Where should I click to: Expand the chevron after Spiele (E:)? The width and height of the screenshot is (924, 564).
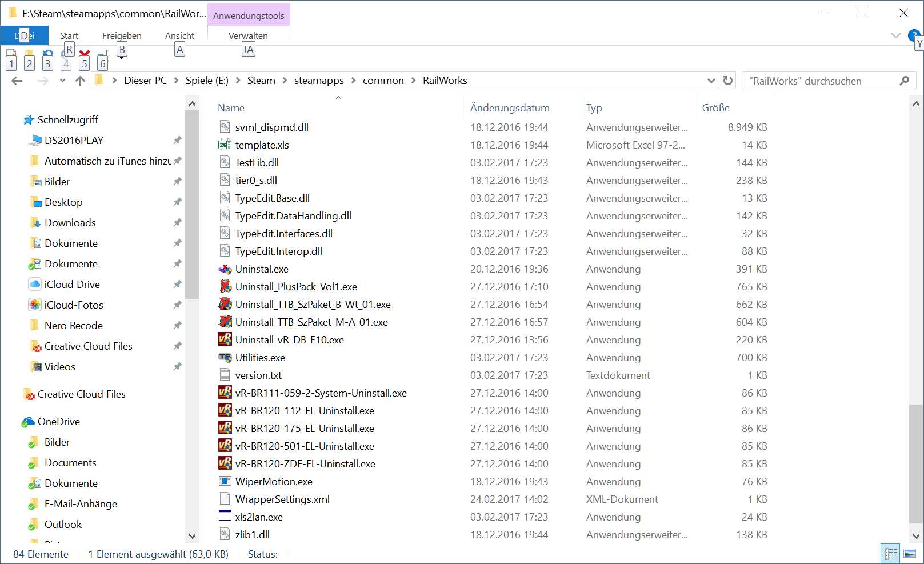click(x=238, y=81)
